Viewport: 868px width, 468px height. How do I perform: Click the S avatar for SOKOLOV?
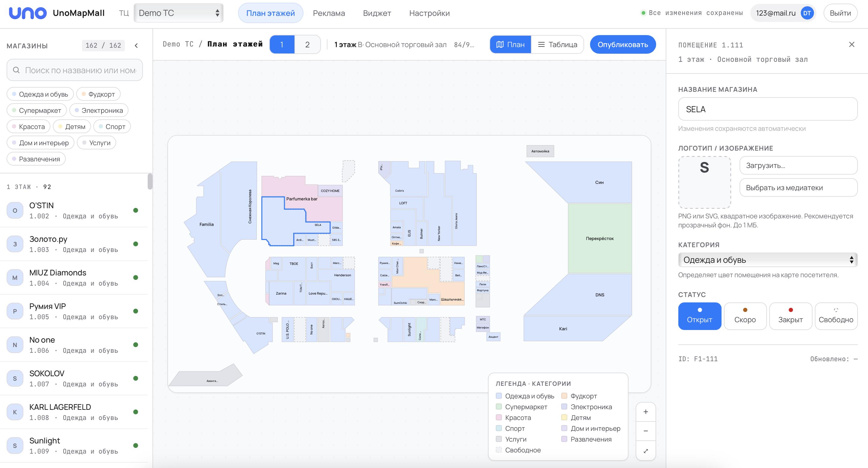[x=15, y=378]
